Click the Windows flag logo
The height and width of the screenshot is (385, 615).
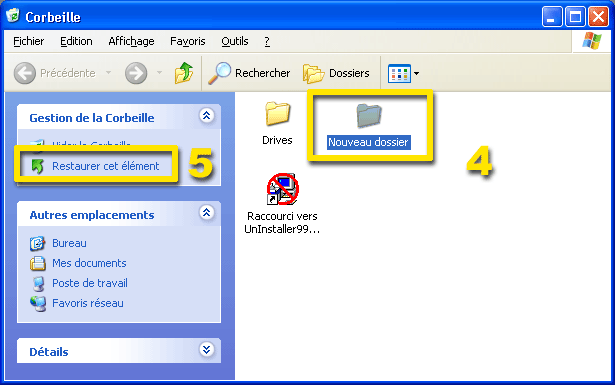point(591,41)
